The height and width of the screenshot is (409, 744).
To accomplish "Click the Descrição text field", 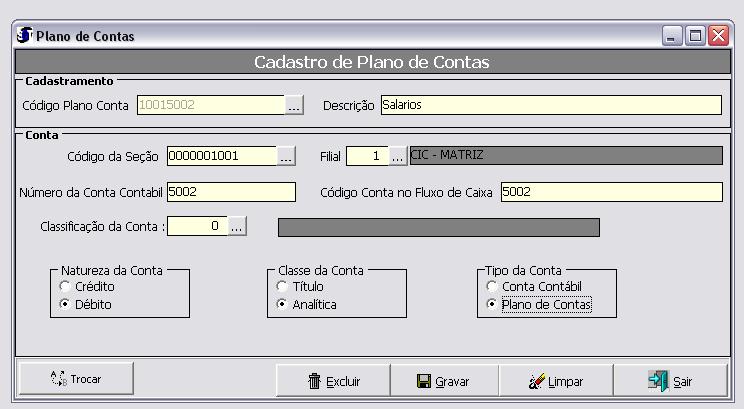I will coord(550,105).
